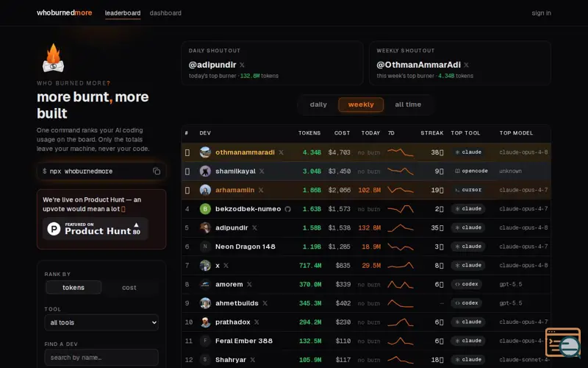Click Neon Dragon 148 N avatar
This screenshot has width=588, height=368.
coord(205,247)
